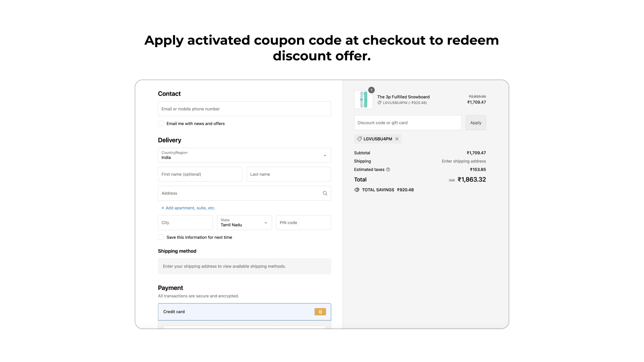
Task: Click the tag icon on LGVU5BU4PM chip
Action: (359, 139)
